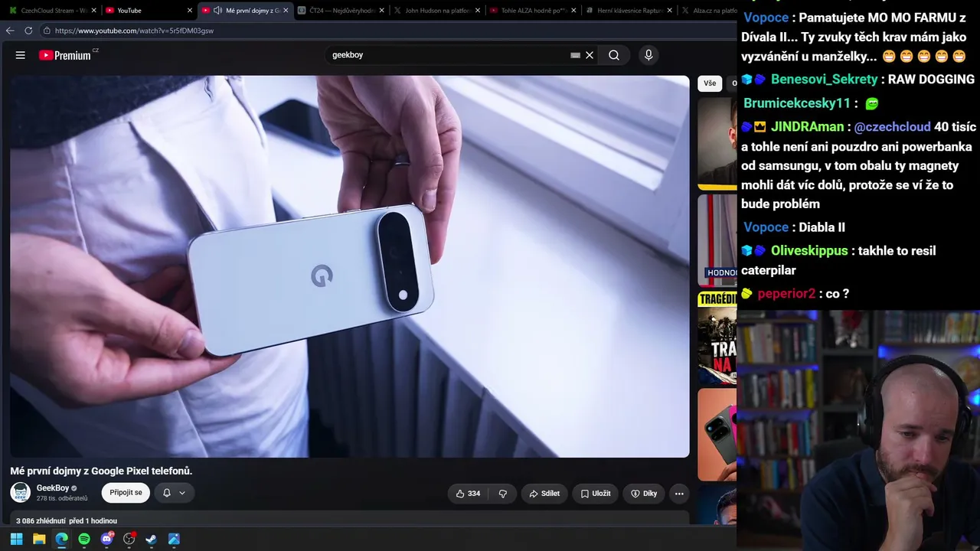Screen dimensions: 980x551
Task: Click the Připojit se join button
Action: [126, 493]
